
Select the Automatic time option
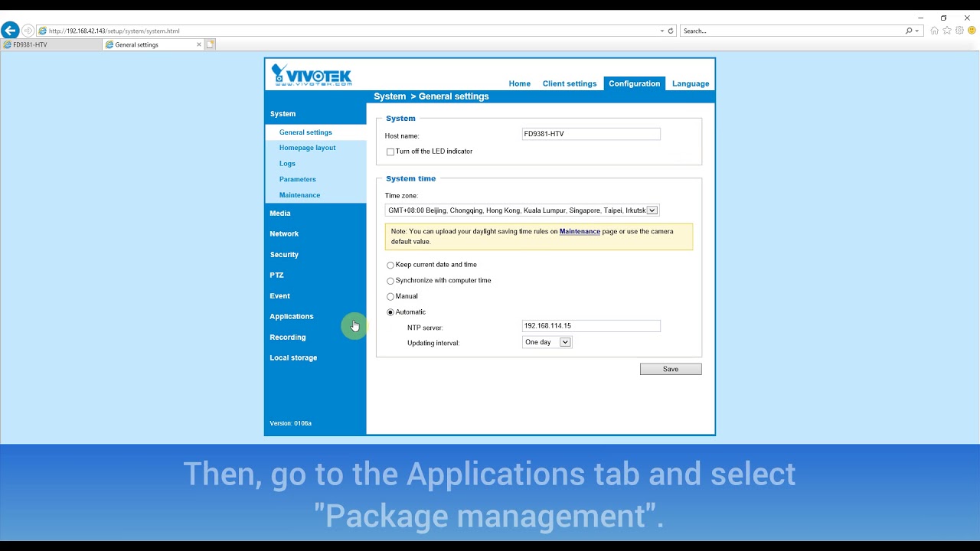390,312
